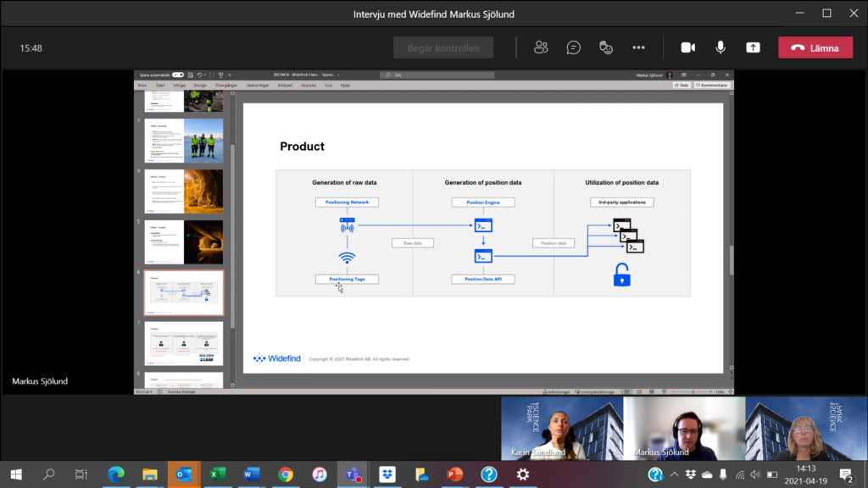Image resolution: width=868 pixels, height=488 pixels.
Task: Select slide 5 thumbnail with tunnel photo
Action: [184, 242]
